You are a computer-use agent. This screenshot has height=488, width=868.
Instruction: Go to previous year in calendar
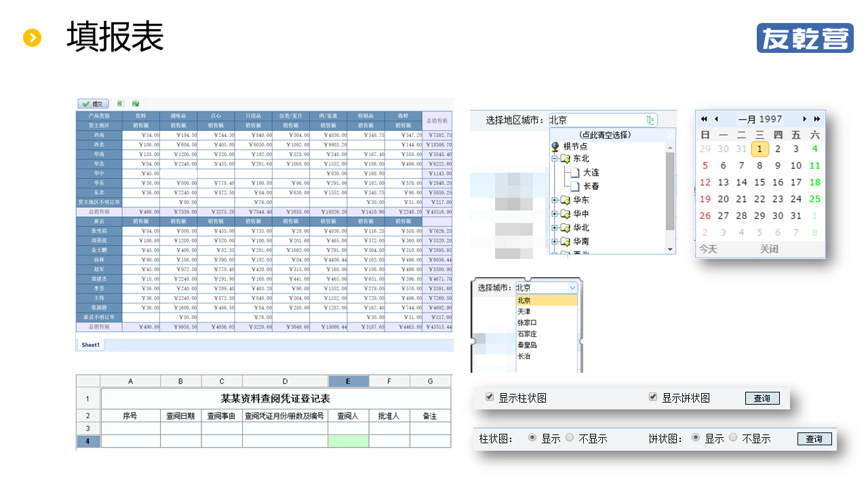[x=705, y=119]
